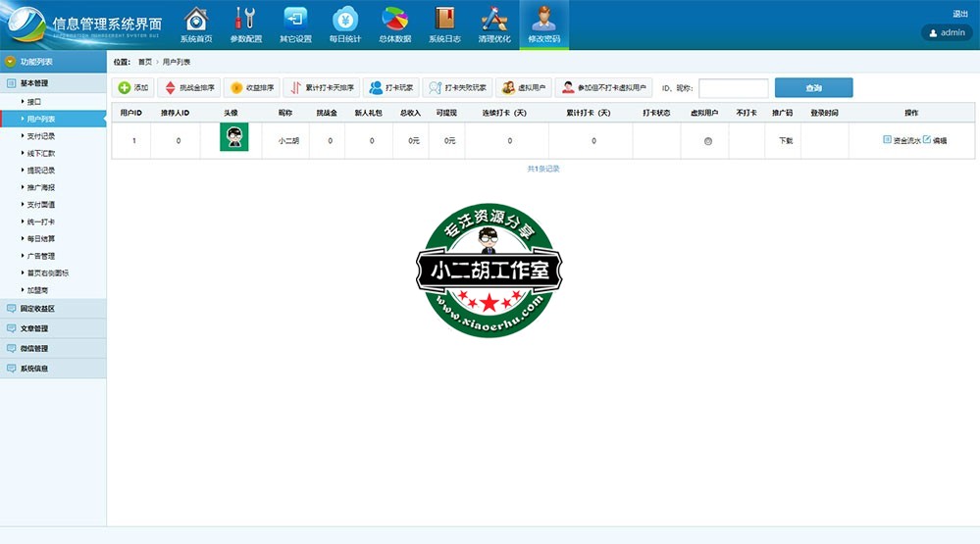The image size is (980, 544).
Task: Open 总体数据 pie chart icon
Action: coord(394,24)
